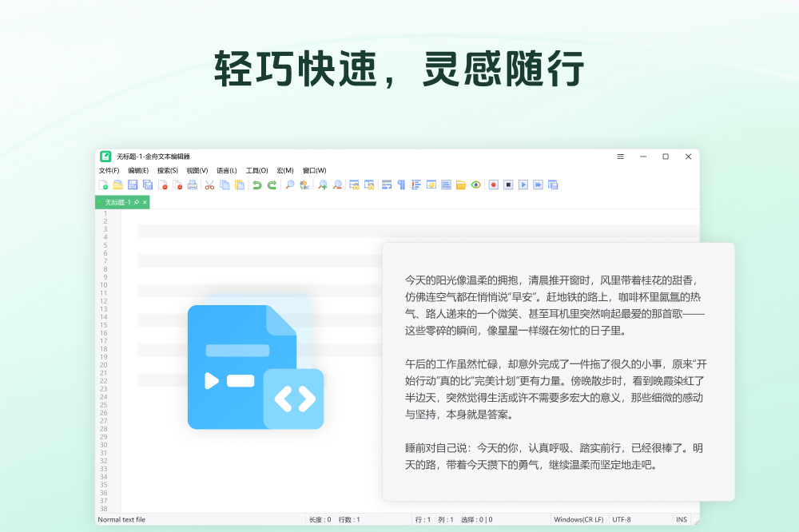Image resolution: width=799 pixels, height=532 pixels.
Task: Expand the 视图(V) menu
Action: click(197, 170)
